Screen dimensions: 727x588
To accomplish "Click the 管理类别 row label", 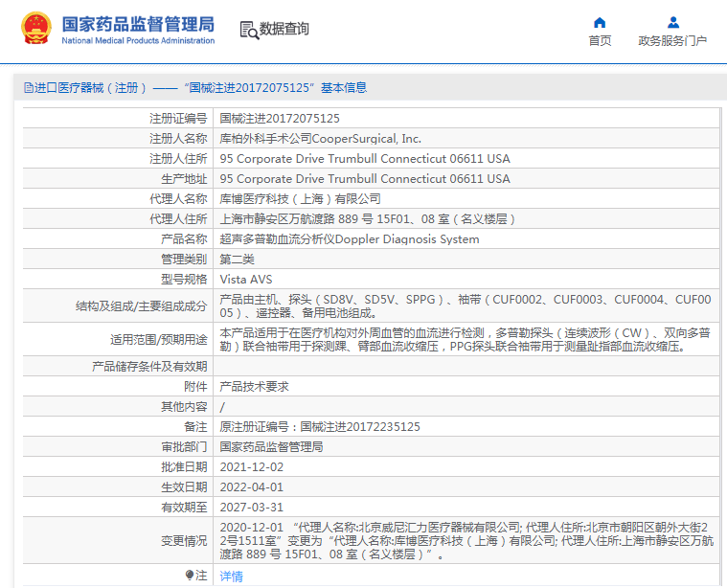I will 184,260.
